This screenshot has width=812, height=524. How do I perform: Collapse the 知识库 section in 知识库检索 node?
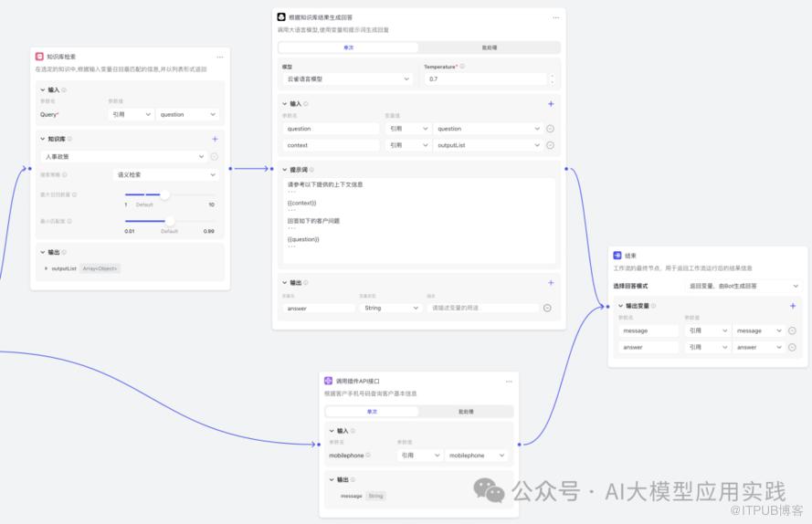[43, 139]
